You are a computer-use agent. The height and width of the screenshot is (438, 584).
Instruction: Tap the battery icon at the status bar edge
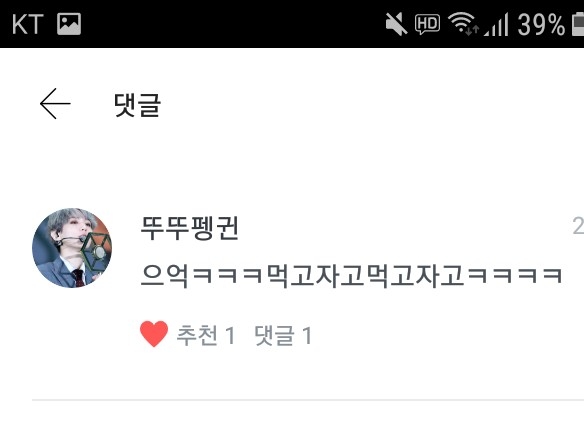point(578,24)
